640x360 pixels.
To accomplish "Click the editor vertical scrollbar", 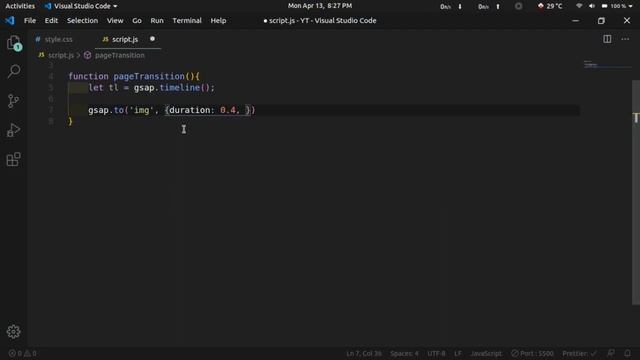I will coord(636,192).
